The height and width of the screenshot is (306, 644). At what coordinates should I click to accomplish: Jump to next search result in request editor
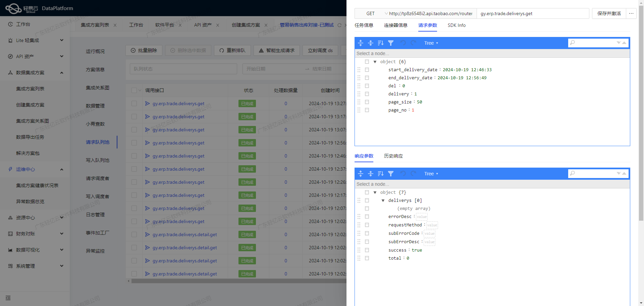coord(619,43)
